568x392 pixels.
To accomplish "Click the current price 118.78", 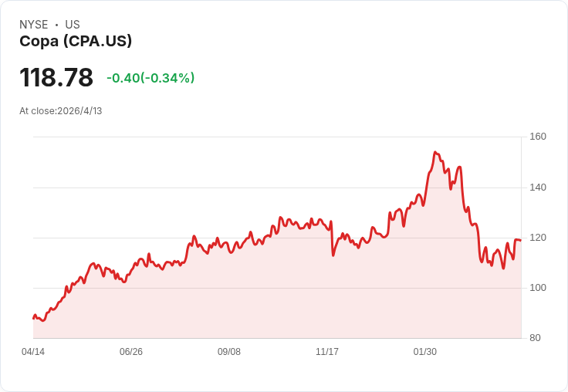I will click(x=56, y=77).
